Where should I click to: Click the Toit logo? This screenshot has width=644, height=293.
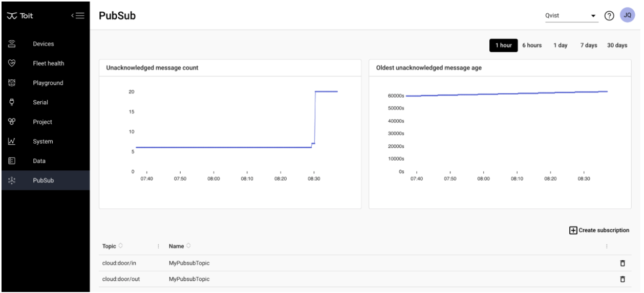tap(19, 16)
